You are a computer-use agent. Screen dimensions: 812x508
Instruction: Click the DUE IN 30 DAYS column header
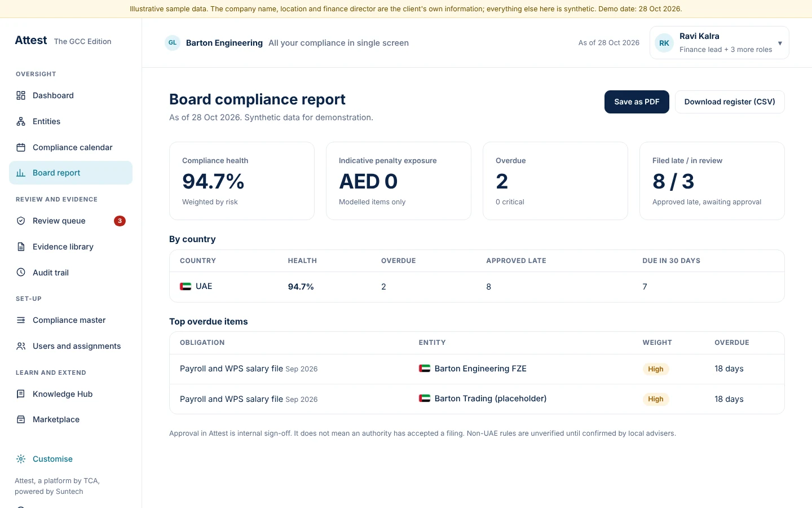pos(671,261)
